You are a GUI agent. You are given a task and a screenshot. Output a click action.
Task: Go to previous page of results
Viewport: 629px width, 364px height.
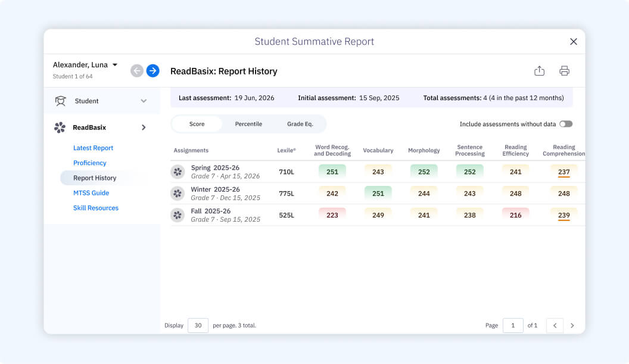(555, 325)
